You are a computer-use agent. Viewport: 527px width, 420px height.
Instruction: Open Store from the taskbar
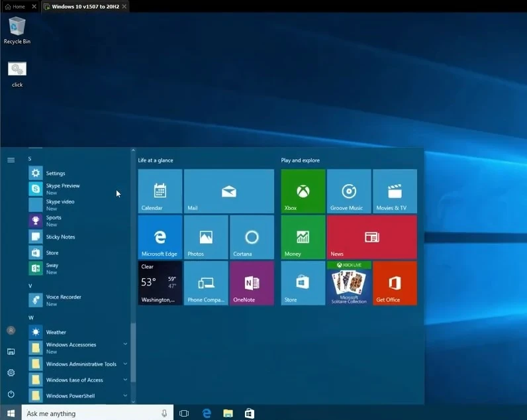[250, 413]
